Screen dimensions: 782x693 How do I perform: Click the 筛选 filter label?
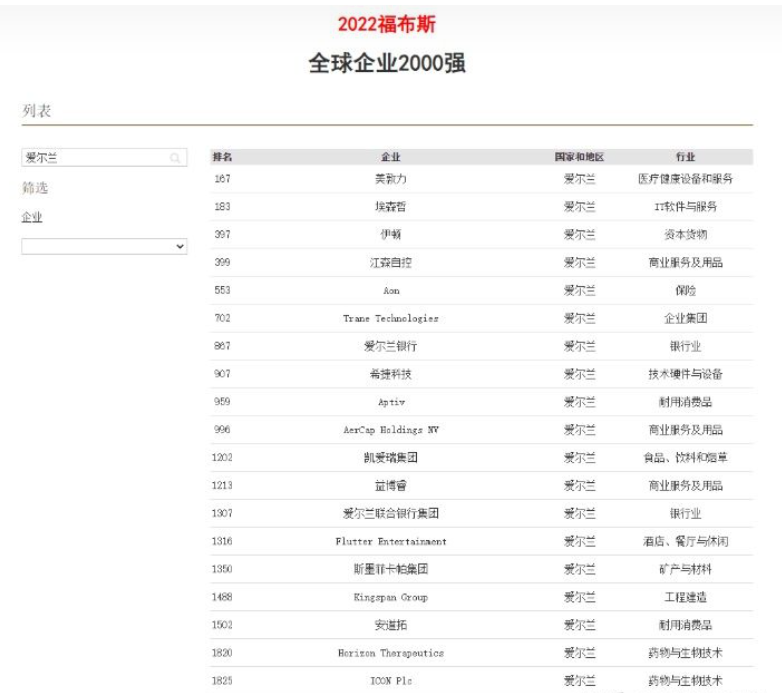35,188
